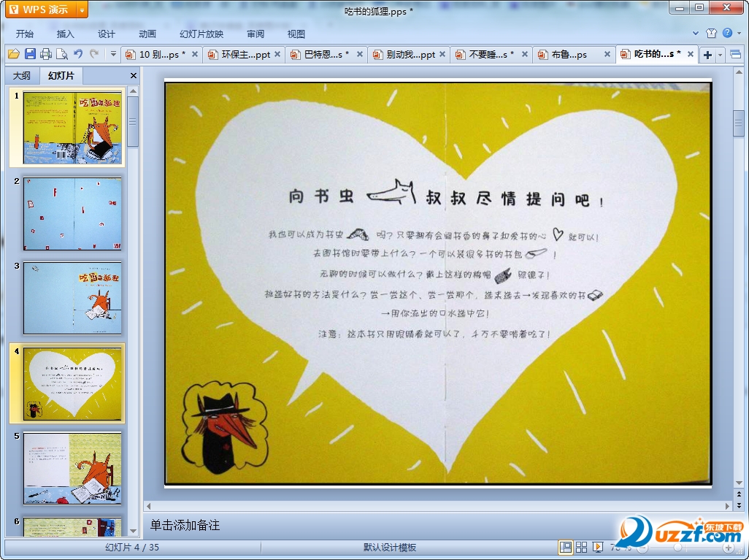Open the window arrangement icon beside tabs
This screenshot has height=560, width=749.
pos(736,55)
